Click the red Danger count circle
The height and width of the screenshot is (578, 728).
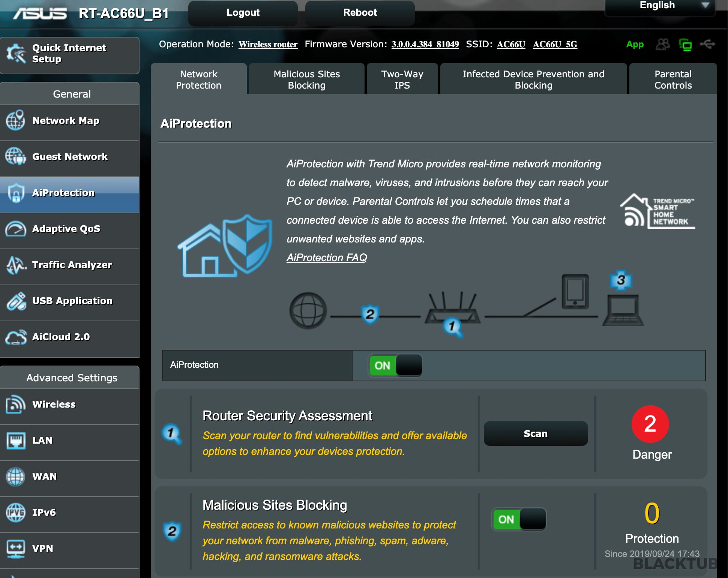coord(650,424)
